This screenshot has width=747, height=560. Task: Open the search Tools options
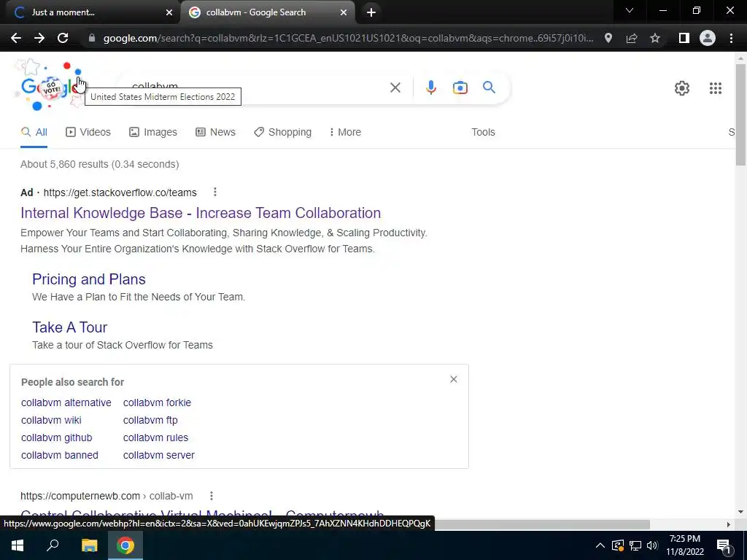pyautogui.click(x=483, y=132)
